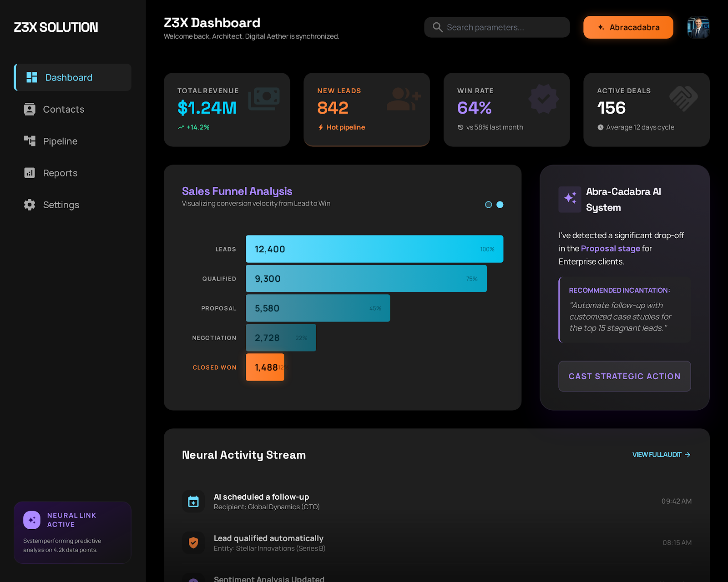Screen dimensions: 728x582
Task: Open the Pipeline section via its sidebar icon
Action: (x=29, y=141)
